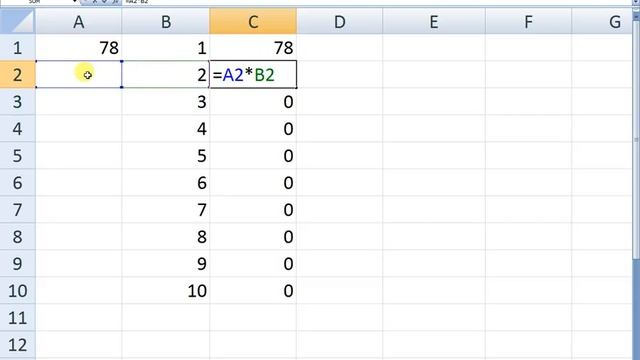
Task: Click cell B10 containing 10
Action: [x=166, y=291]
